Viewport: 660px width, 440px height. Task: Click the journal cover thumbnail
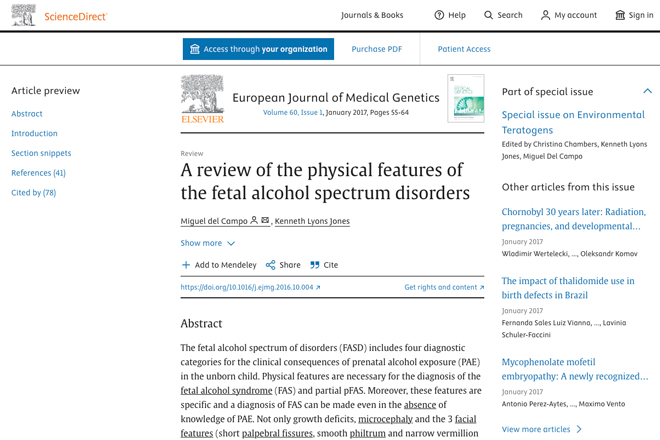pyautogui.click(x=466, y=99)
